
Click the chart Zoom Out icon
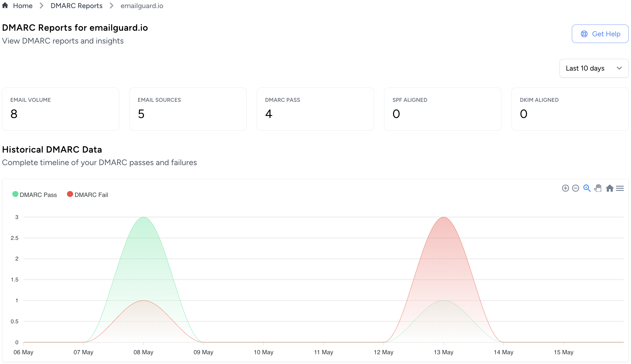coord(575,188)
